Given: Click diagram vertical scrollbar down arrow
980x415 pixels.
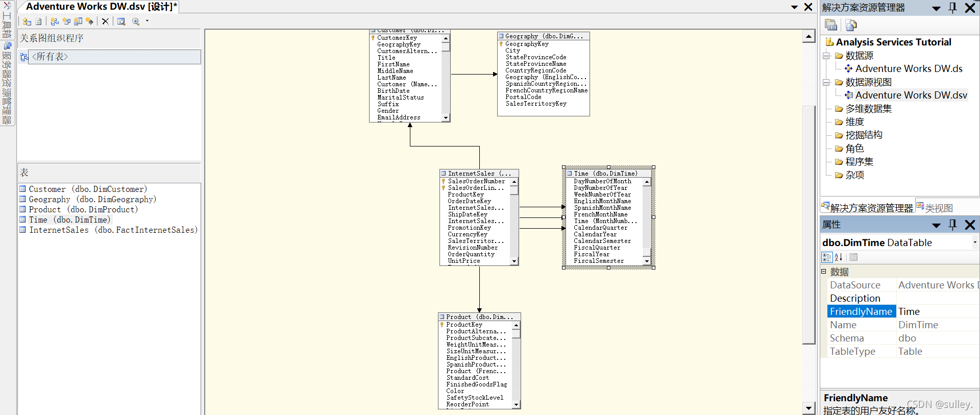Looking at the screenshot, I should click(x=808, y=408).
